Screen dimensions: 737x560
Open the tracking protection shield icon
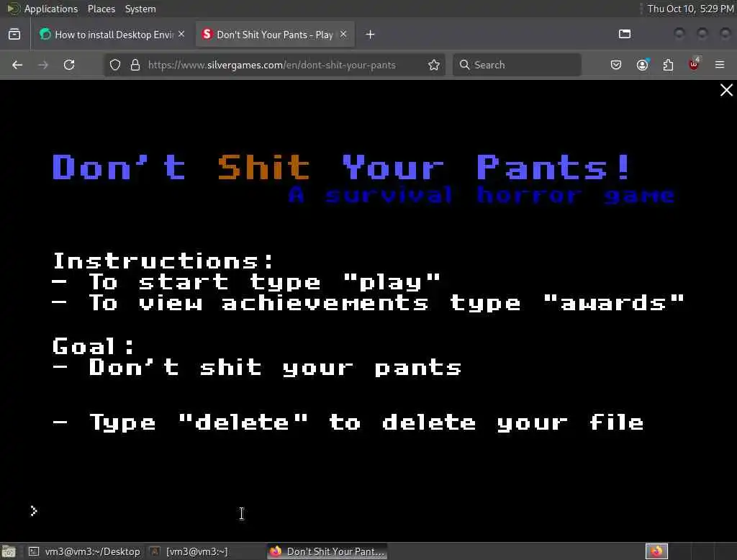coord(115,65)
